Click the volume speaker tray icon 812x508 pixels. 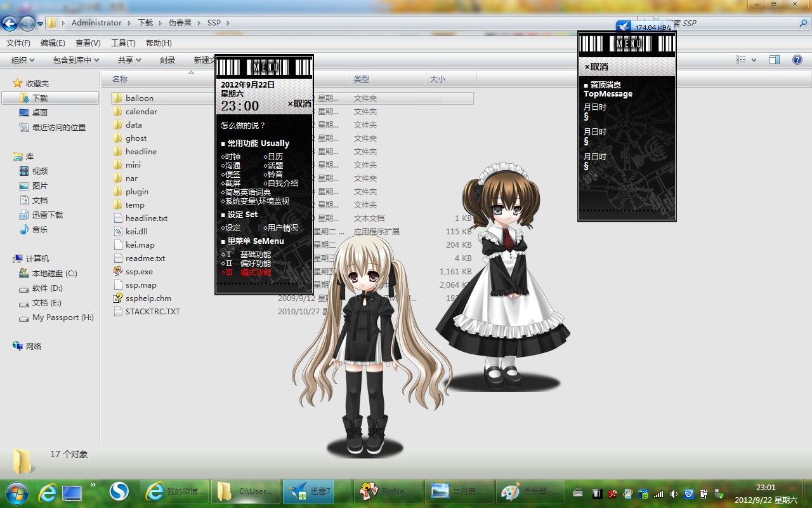tap(673, 493)
